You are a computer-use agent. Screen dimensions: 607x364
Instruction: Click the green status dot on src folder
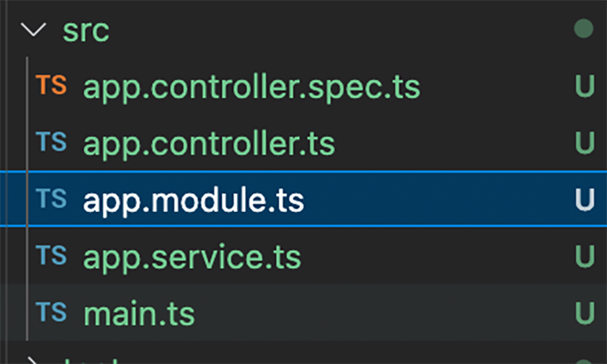pyautogui.click(x=584, y=28)
